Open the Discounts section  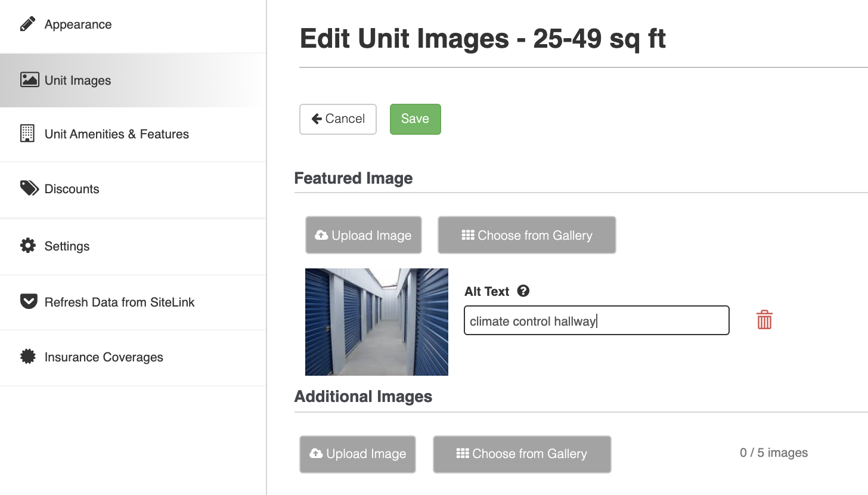pos(133,189)
